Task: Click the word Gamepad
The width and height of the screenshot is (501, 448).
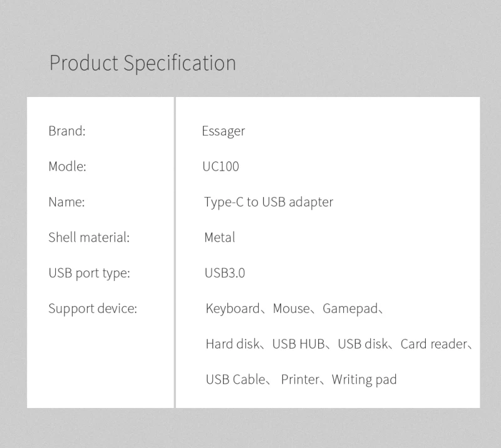Action: [350, 309]
